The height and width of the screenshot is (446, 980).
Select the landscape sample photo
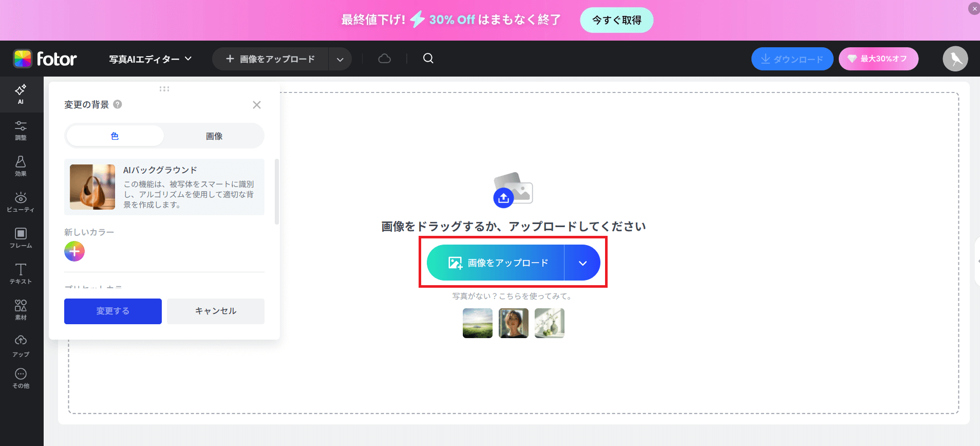pyautogui.click(x=478, y=323)
